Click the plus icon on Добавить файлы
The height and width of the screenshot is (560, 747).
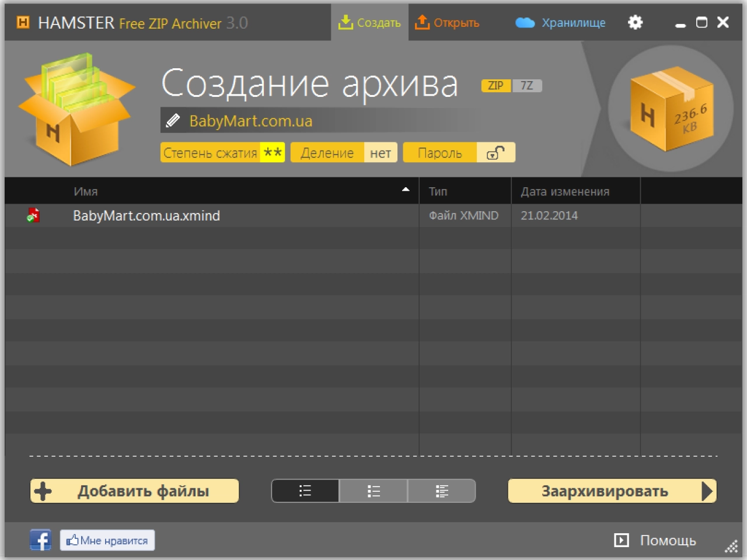(43, 491)
